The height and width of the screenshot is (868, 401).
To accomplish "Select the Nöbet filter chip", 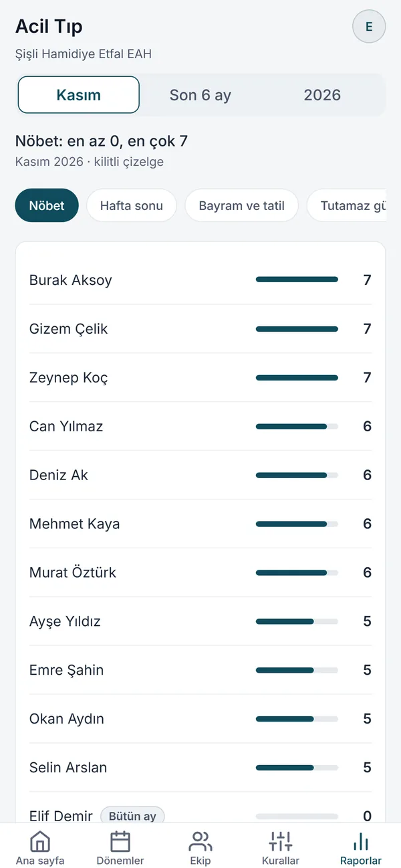I will tap(47, 205).
